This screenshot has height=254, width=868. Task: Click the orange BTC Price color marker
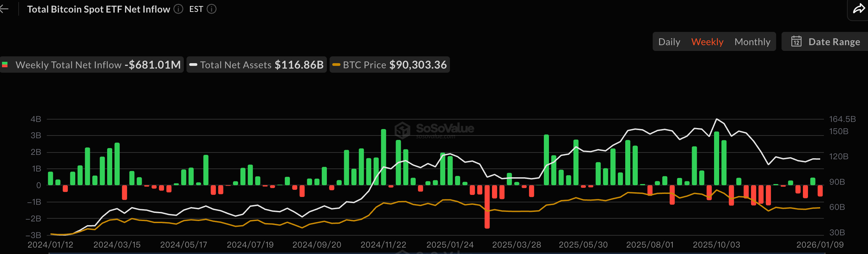pos(336,65)
